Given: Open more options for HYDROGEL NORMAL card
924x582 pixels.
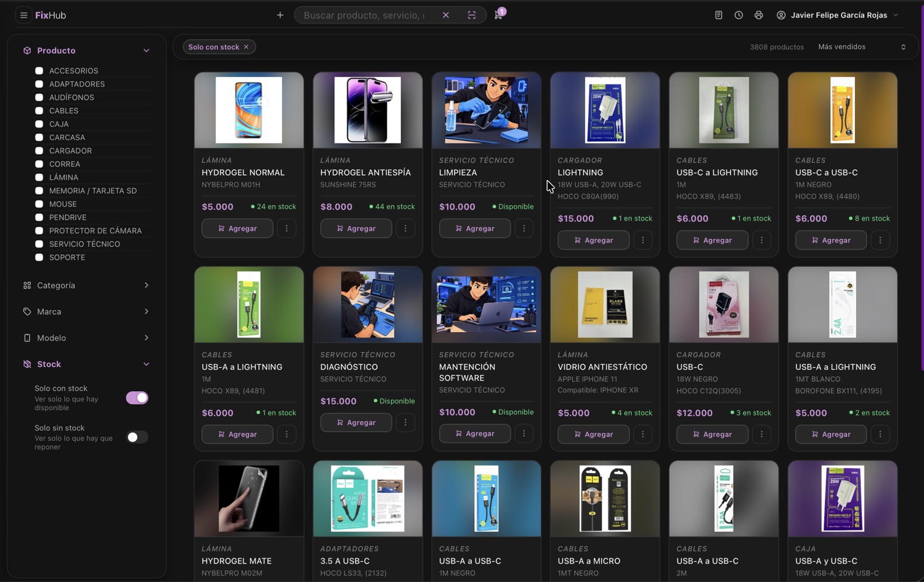Looking at the screenshot, I should pyautogui.click(x=286, y=228).
